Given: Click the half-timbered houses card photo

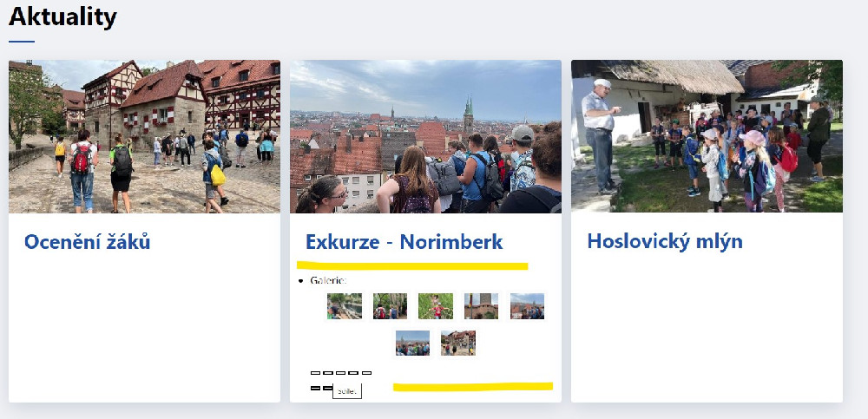Looking at the screenshot, I should [x=144, y=136].
